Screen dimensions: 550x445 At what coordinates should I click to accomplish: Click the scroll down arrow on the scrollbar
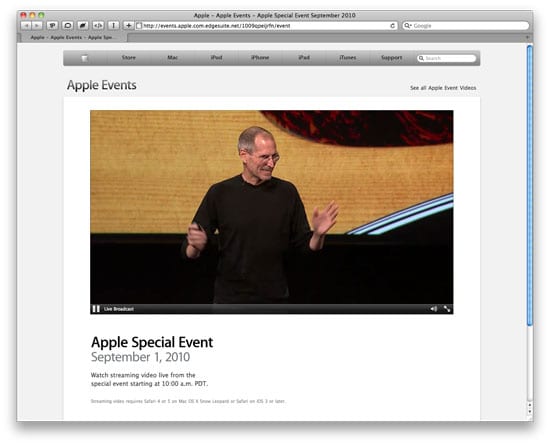tap(530, 412)
